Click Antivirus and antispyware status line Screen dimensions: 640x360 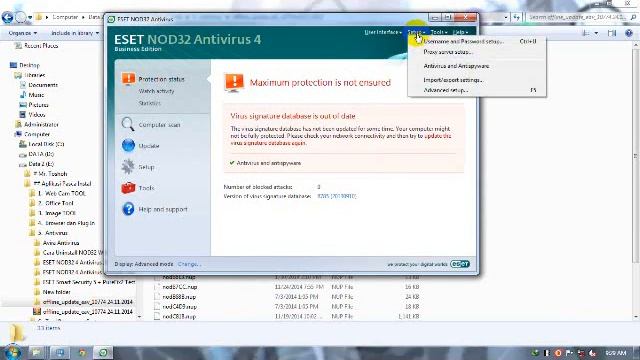pyautogui.click(x=265, y=163)
